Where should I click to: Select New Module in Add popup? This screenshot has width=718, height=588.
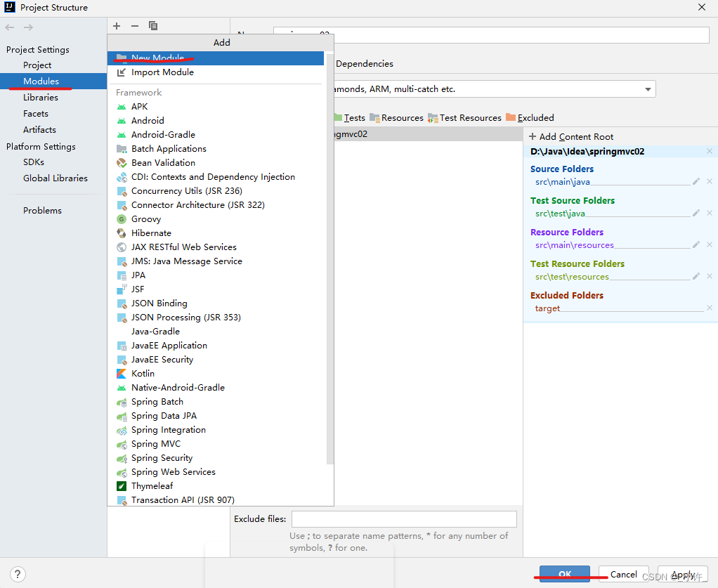215,58
